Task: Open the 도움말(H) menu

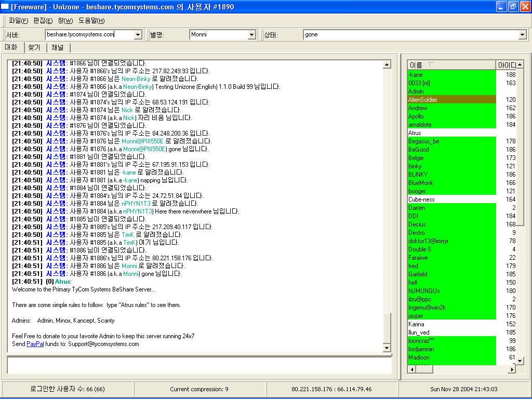Action: point(91,21)
